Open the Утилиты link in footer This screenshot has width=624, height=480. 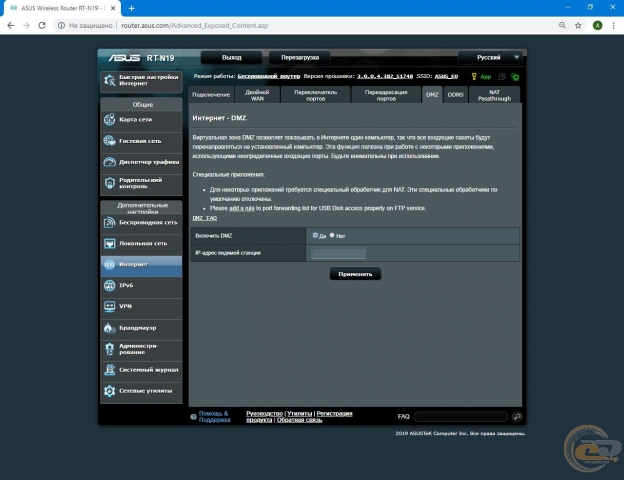(300, 414)
